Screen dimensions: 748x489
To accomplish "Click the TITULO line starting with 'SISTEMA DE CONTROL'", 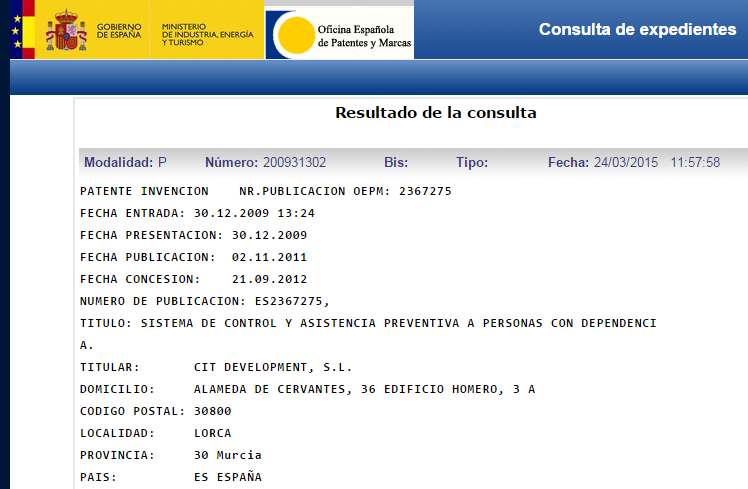I will click(368, 323).
